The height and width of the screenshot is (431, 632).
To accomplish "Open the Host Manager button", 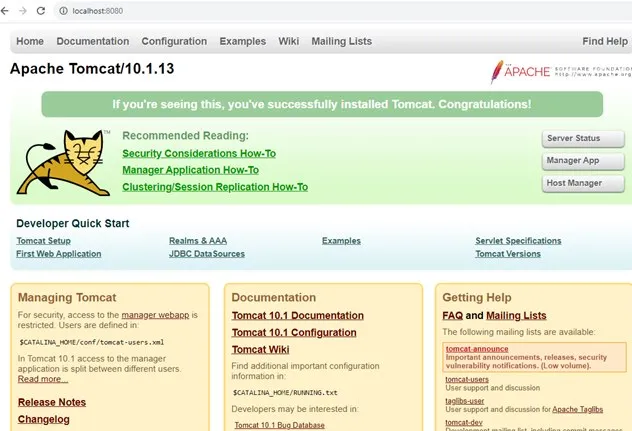I will point(583,183).
